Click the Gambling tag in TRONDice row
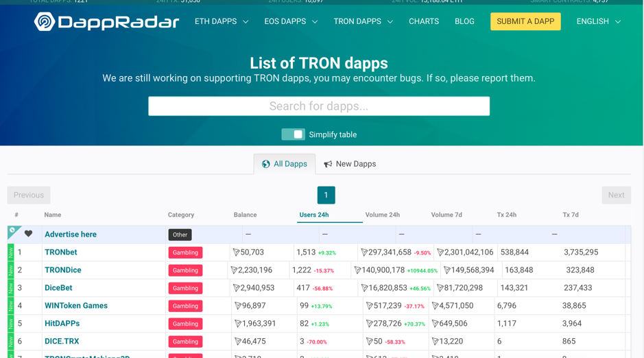 tap(185, 270)
